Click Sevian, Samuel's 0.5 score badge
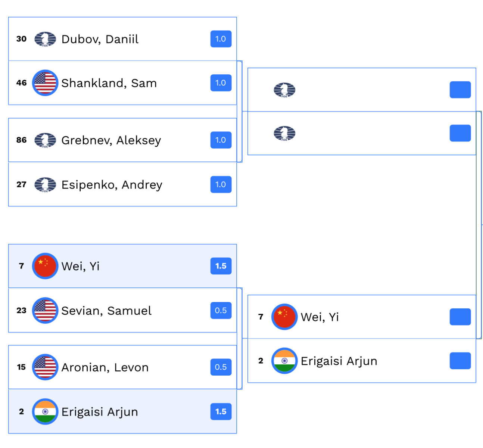 coord(221,311)
